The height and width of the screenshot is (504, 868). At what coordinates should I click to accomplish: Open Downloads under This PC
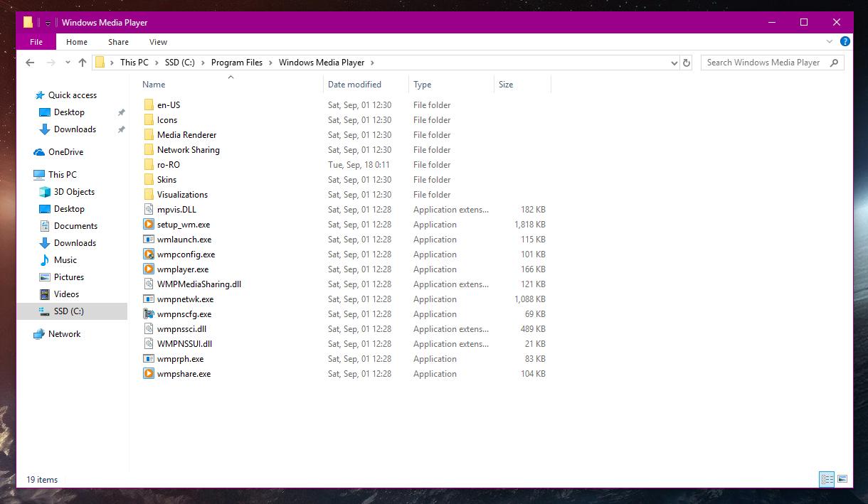(x=75, y=243)
